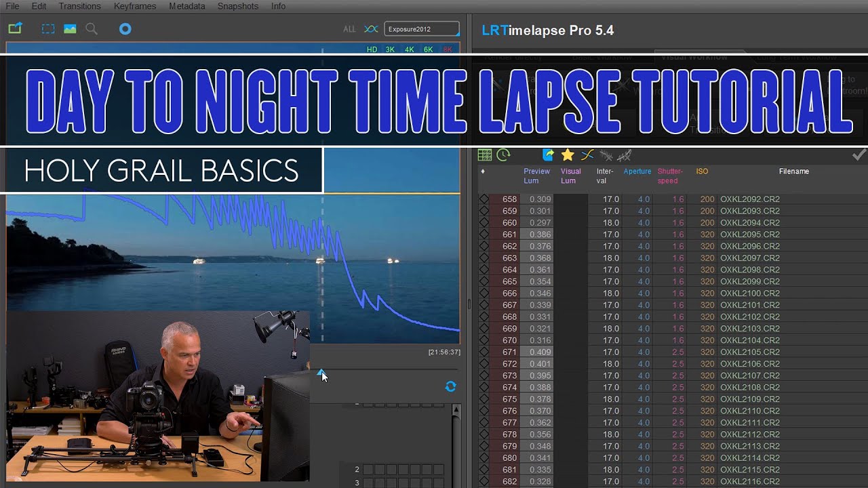Image resolution: width=868 pixels, height=488 pixels.
Task: Click the Interval column header
Action: tap(605, 176)
